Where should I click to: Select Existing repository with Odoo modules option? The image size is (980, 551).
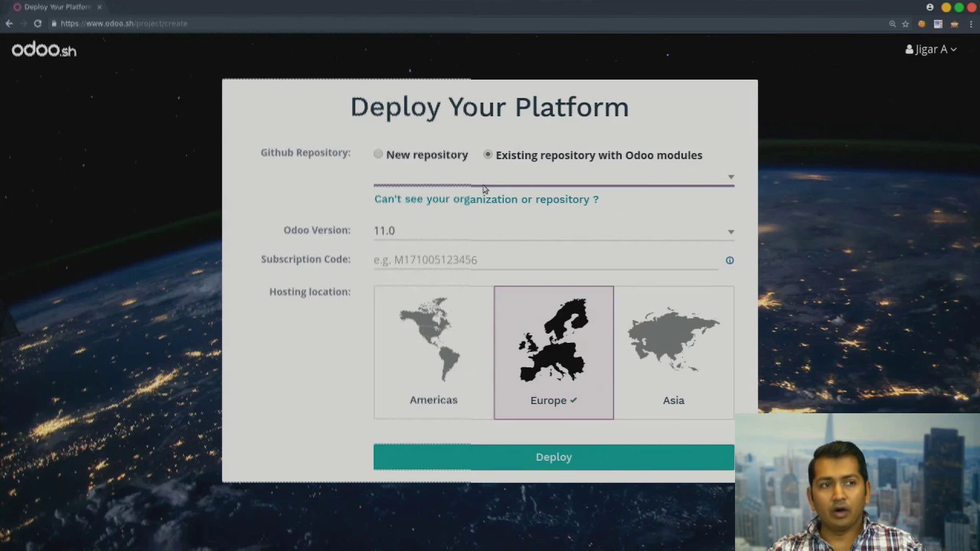(x=488, y=155)
